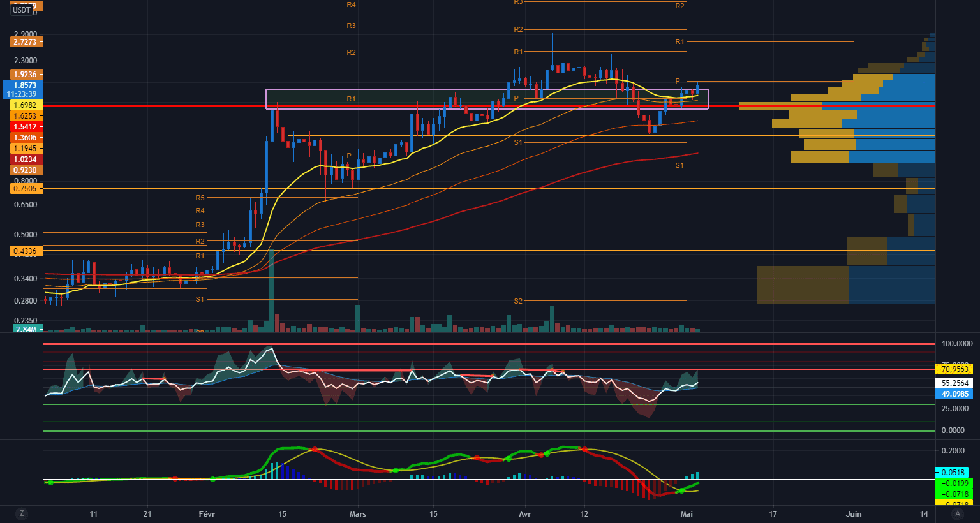This screenshot has width=980, height=523.
Task: Click the 11:23:39 countdown timer
Action: 22,94
